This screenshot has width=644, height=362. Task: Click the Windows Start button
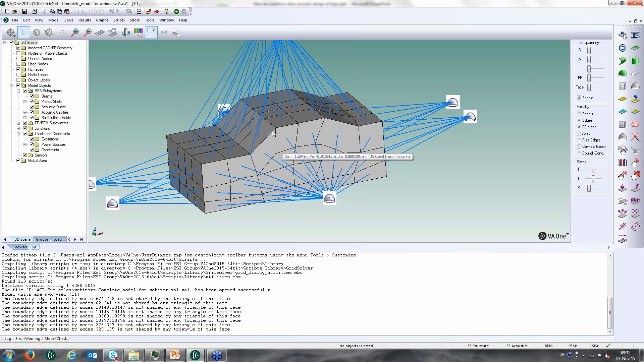[9, 355]
